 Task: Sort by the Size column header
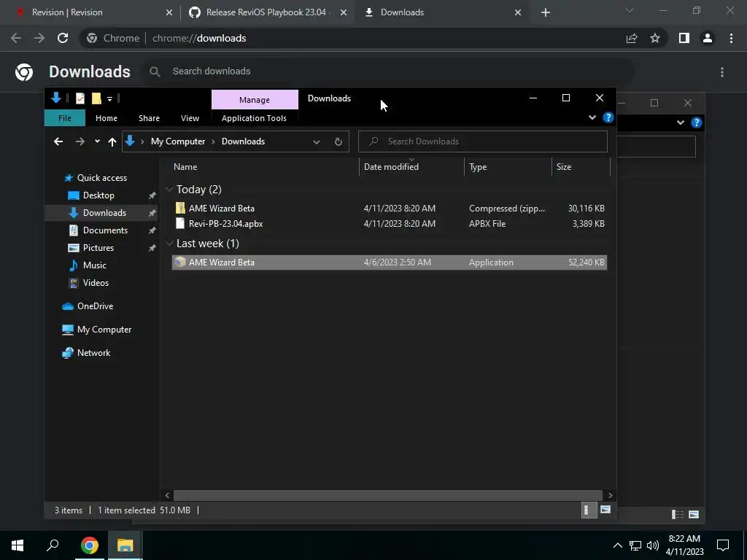[564, 167]
